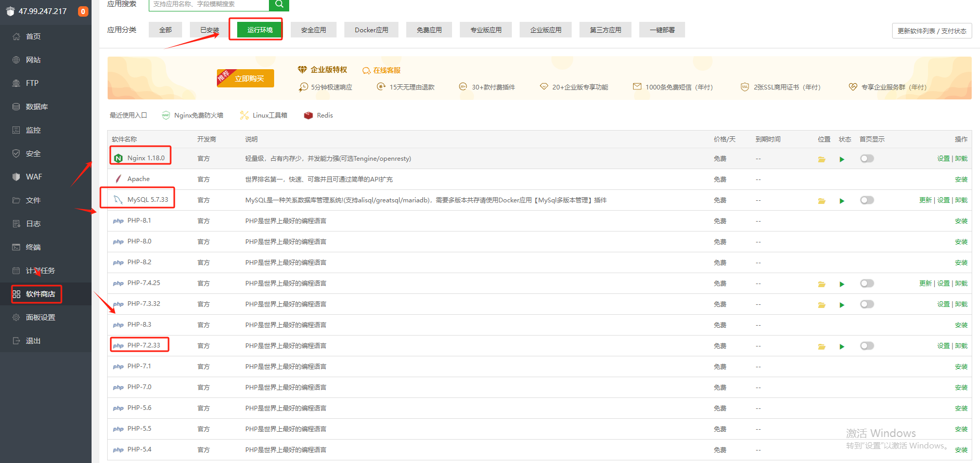Enable homepage display for MySQL 5.7.33
This screenshot has width=980, height=463.
click(867, 200)
